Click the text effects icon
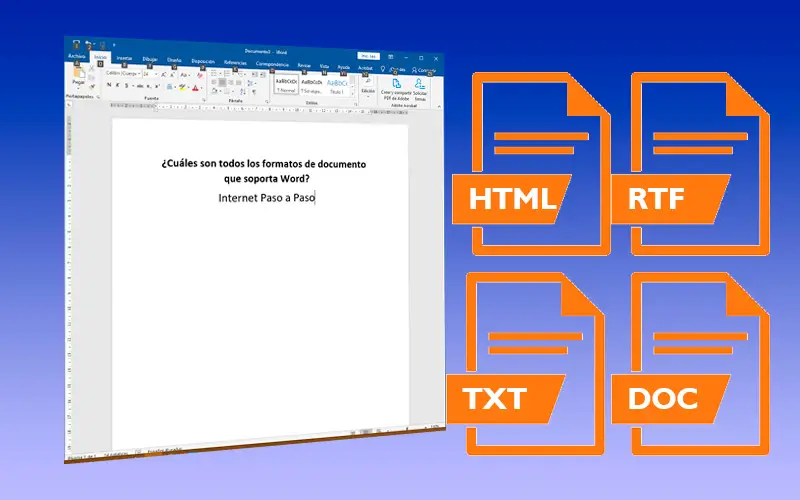The width and height of the screenshot is (800, 500). (x=169, y=87)
